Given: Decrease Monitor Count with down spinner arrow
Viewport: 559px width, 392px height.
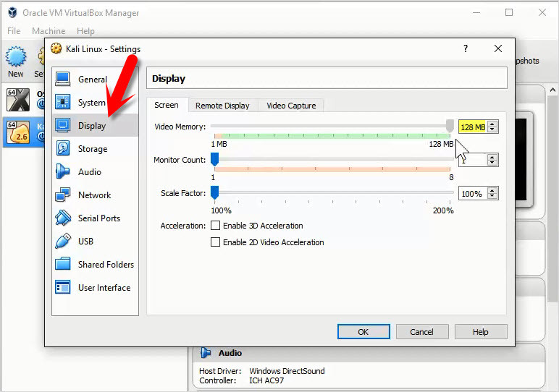Looking at the screenshot, I should coord(492,163).
